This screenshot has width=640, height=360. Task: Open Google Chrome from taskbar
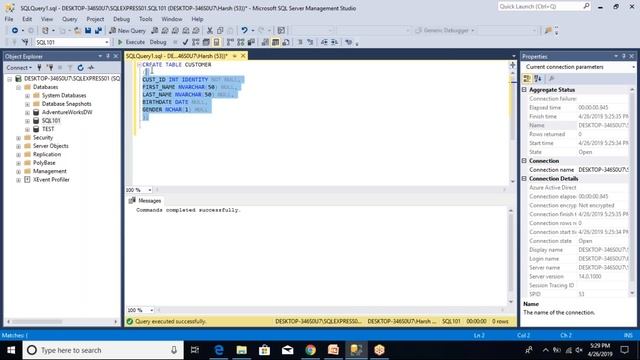(311, 350)
